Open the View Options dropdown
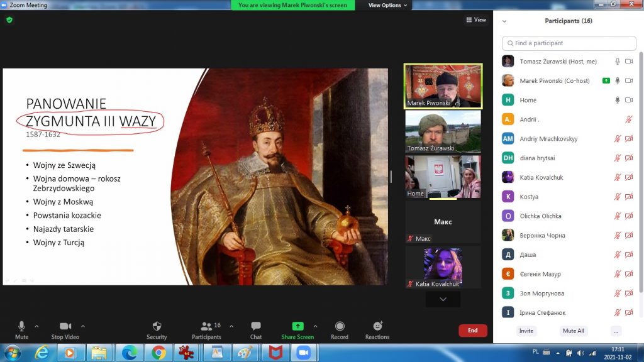Screen dimensions: 644x362 tap(387, 5)
